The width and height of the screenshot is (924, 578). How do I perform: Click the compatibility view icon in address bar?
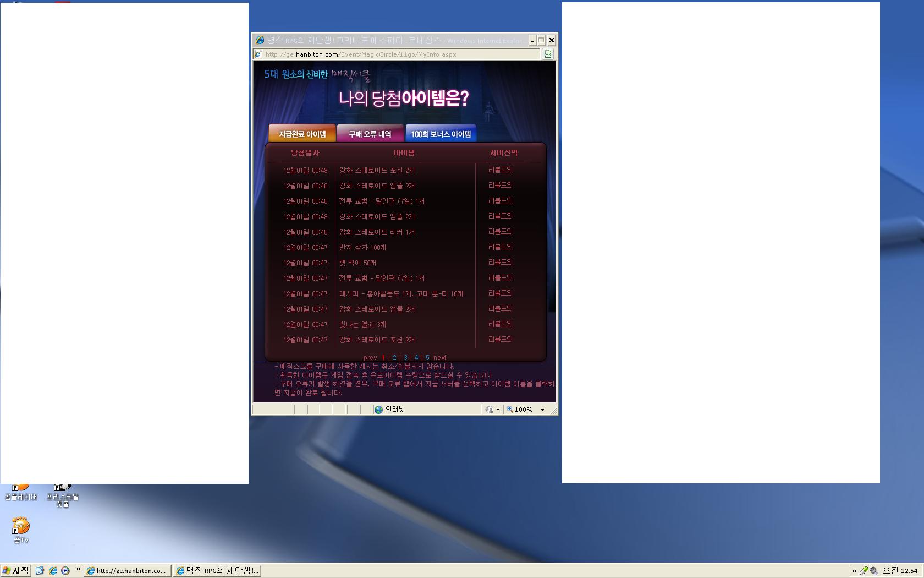pyautogui.click(x=548, y=54)
